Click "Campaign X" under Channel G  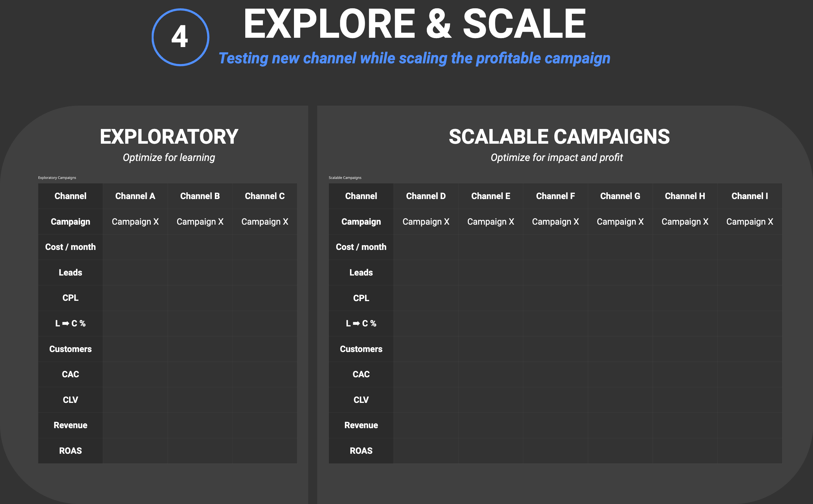pos(620,222)
